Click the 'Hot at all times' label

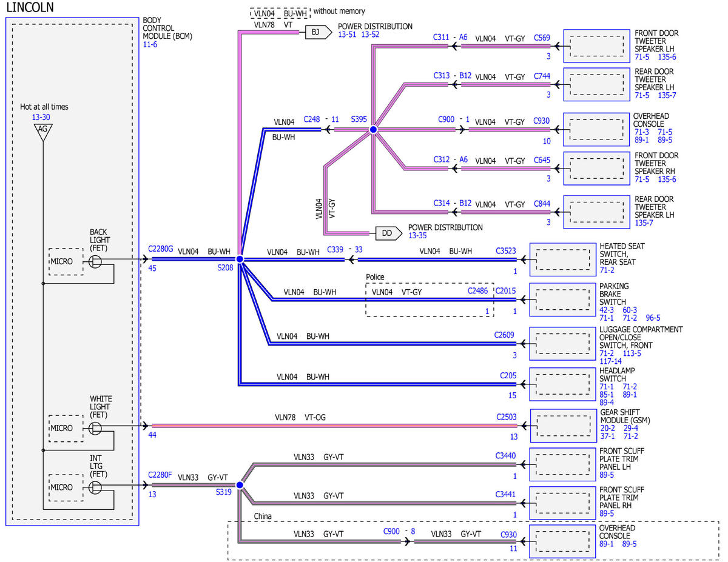[44, 107]
